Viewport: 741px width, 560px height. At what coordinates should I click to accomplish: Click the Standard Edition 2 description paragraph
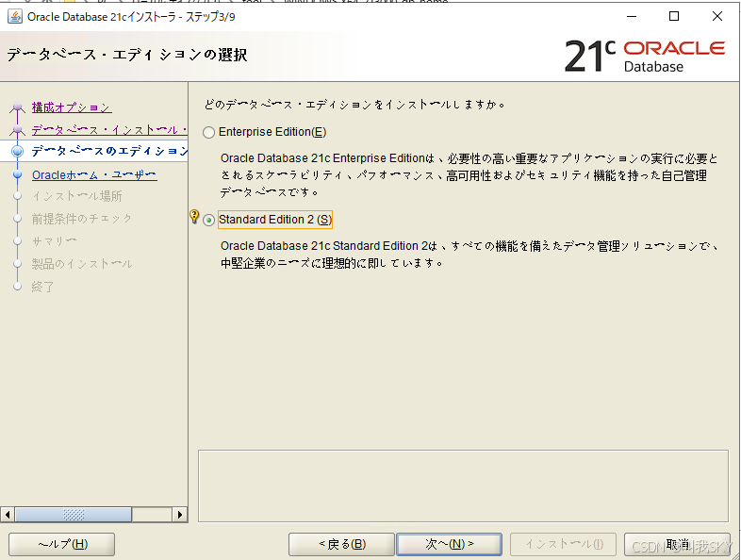(469, 255)
